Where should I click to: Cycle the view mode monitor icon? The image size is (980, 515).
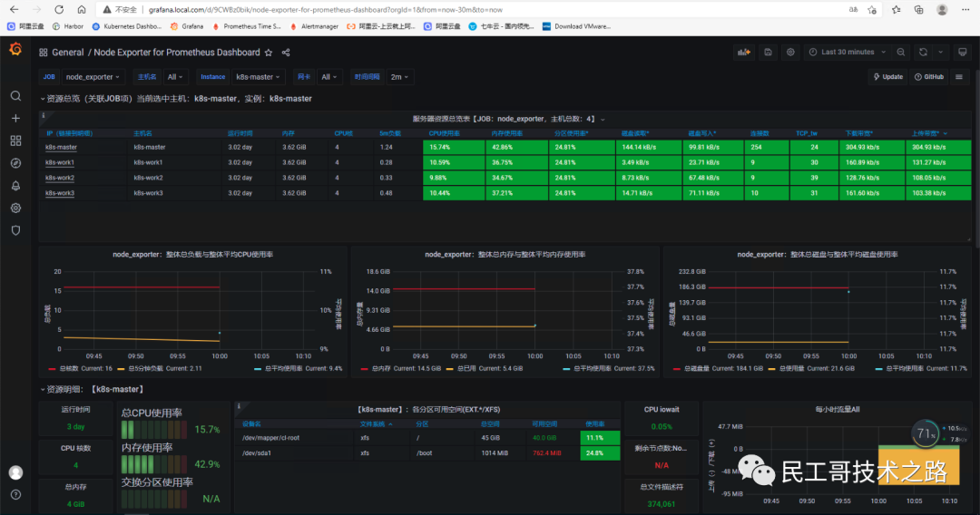click(963, 53)
